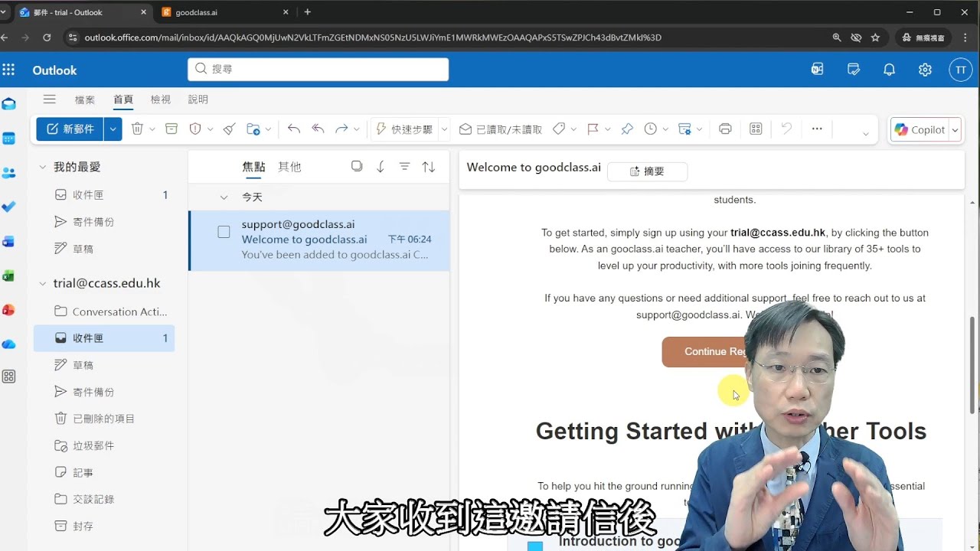Select the checkbox for support@goodclass.ai email

tap(224, 232)
